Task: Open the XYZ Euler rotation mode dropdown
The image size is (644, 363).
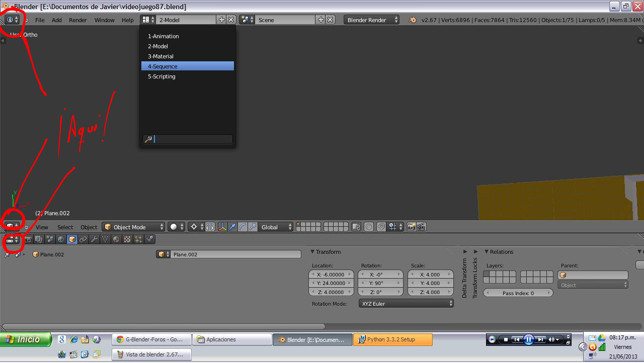Action: click(406, 304)
